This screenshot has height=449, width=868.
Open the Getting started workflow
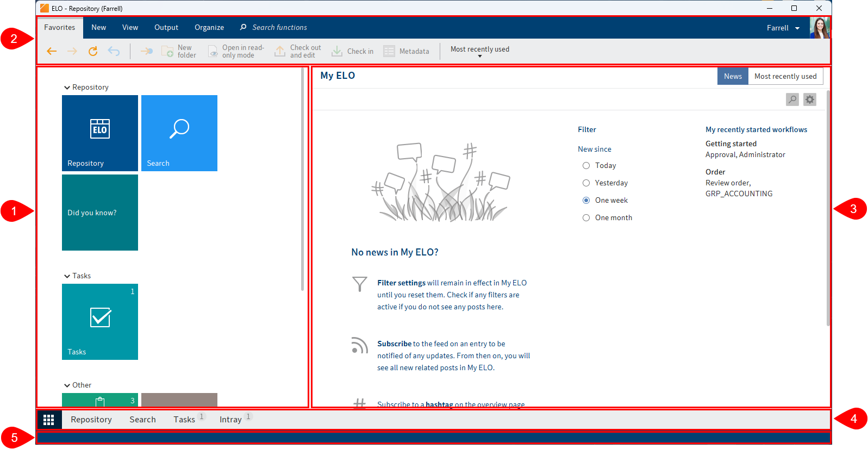coord(731,144)
